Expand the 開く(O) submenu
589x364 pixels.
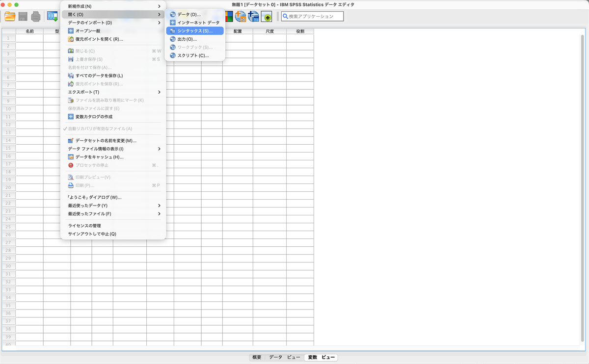113,14
